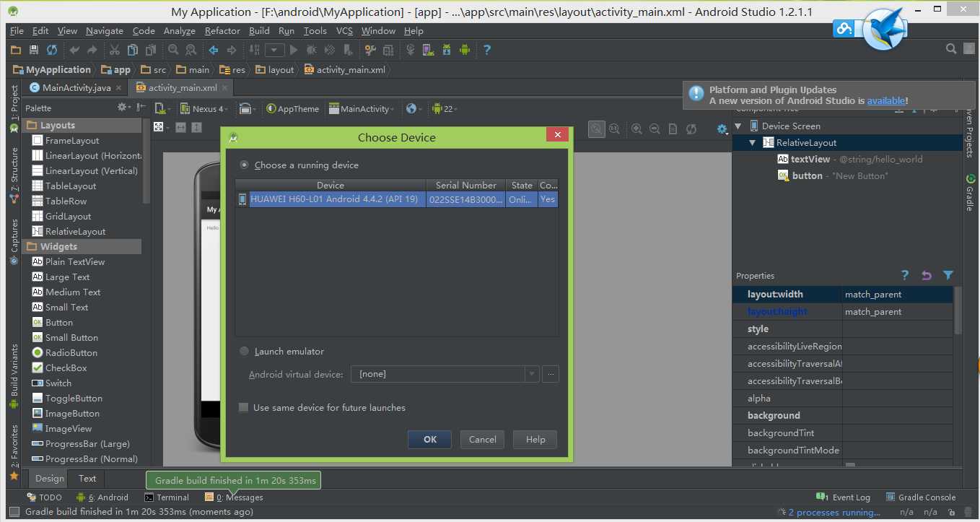980x522 pixels.
Task: Click the Back navigation arrow icon
Action: (214, 50)
